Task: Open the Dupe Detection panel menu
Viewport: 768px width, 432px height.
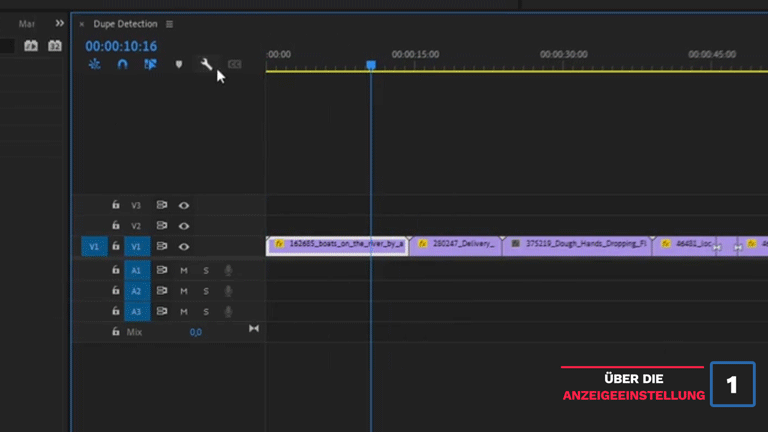Action: [x=169, y=24]
